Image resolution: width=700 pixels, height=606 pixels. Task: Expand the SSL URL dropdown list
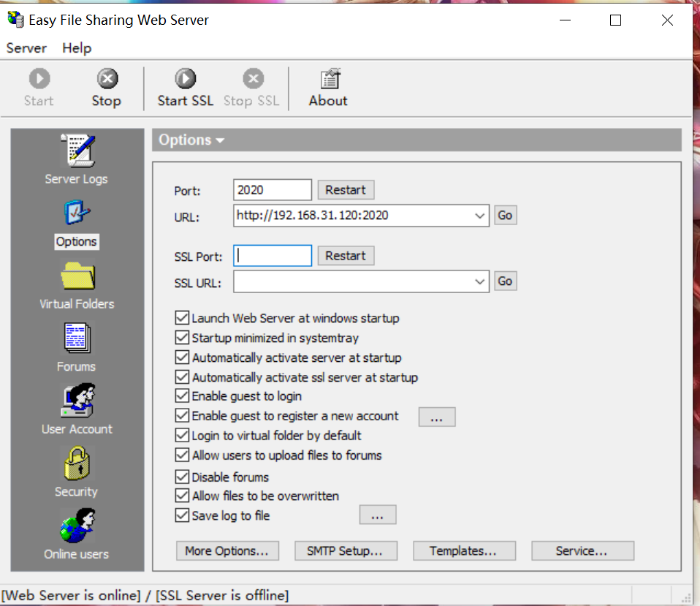[x=479, y=281]
